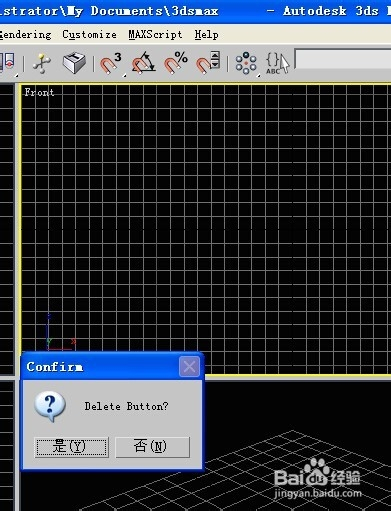
Task: Click the ABC cursor toolbar icon
Action: (277, 63)
